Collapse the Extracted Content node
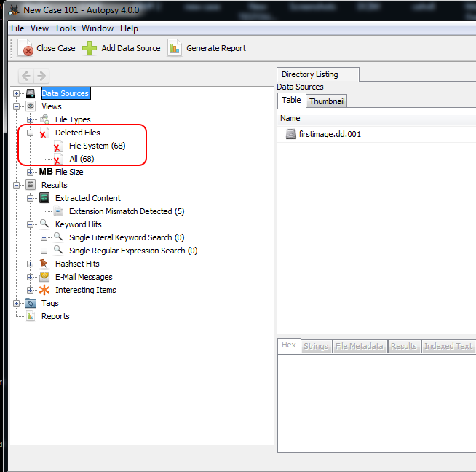 coord(30,198)
